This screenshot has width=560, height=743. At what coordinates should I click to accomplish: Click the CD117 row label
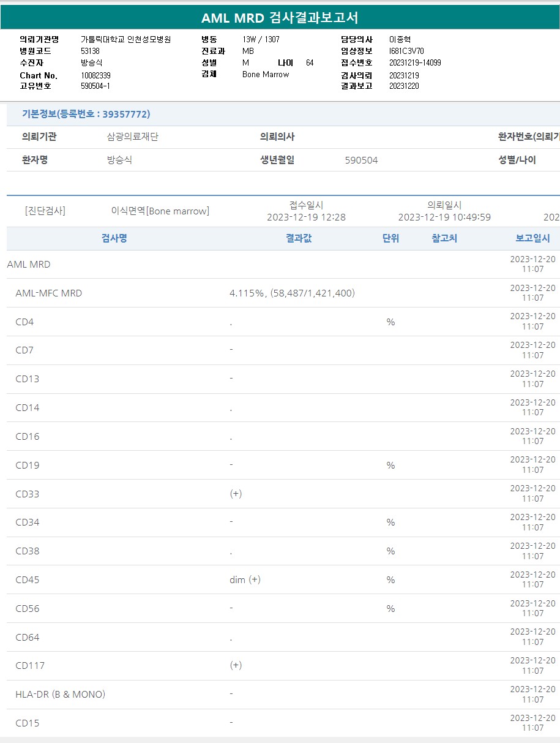coord(30,666)
